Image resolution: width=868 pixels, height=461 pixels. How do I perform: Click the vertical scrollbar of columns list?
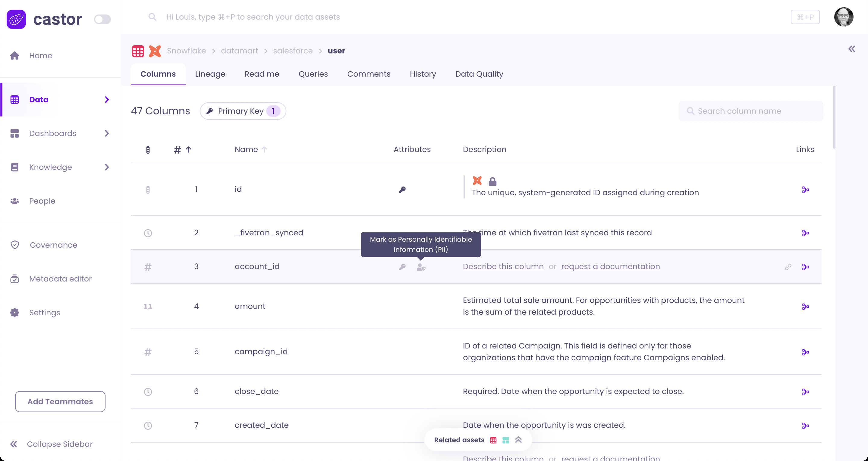pos(834,118)
